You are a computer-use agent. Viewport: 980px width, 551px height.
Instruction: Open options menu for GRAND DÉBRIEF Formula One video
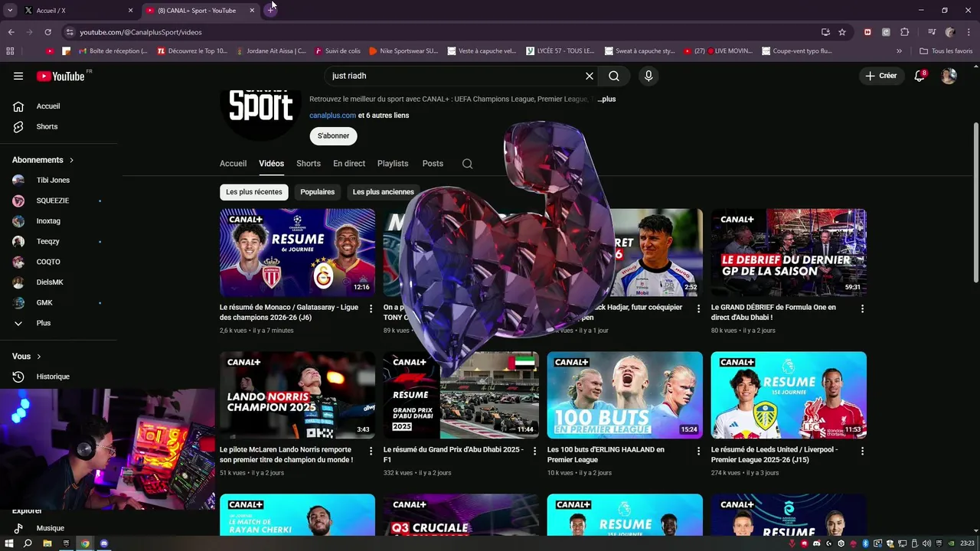862,308
